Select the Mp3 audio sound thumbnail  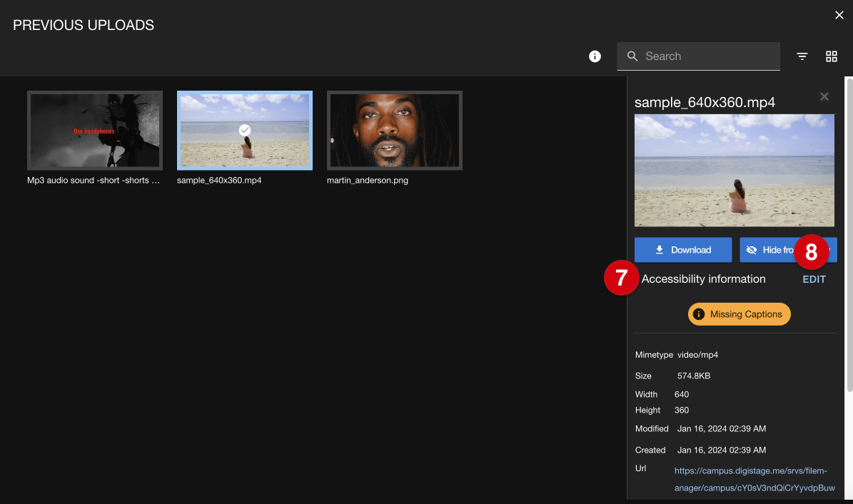[x=95, y=130]
